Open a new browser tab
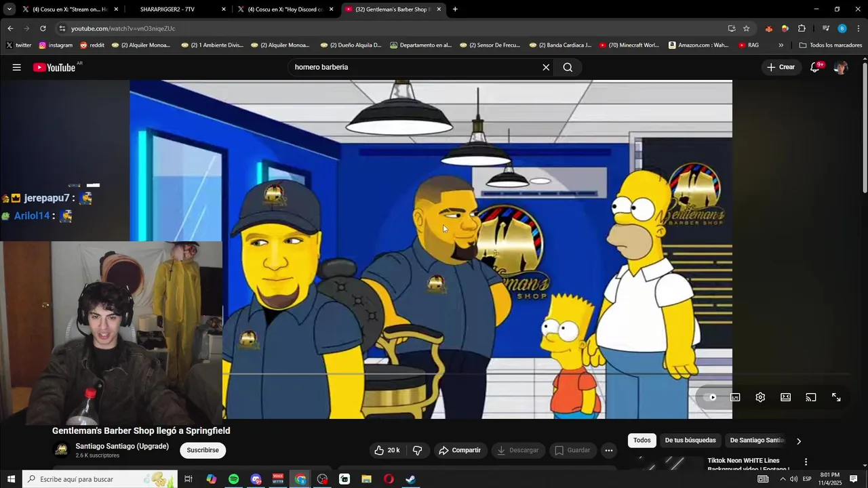 click(455, 9)
